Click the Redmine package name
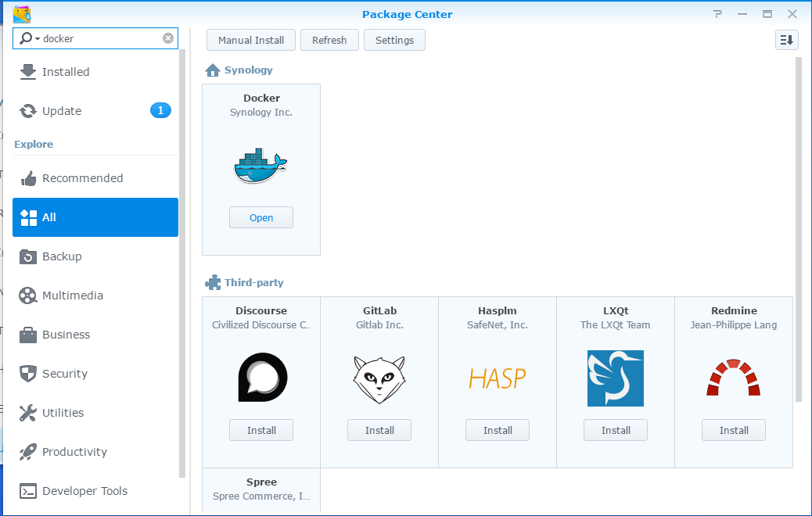Image resolution: width=812 pixels, height=516 pixels. tap(734, 310)
